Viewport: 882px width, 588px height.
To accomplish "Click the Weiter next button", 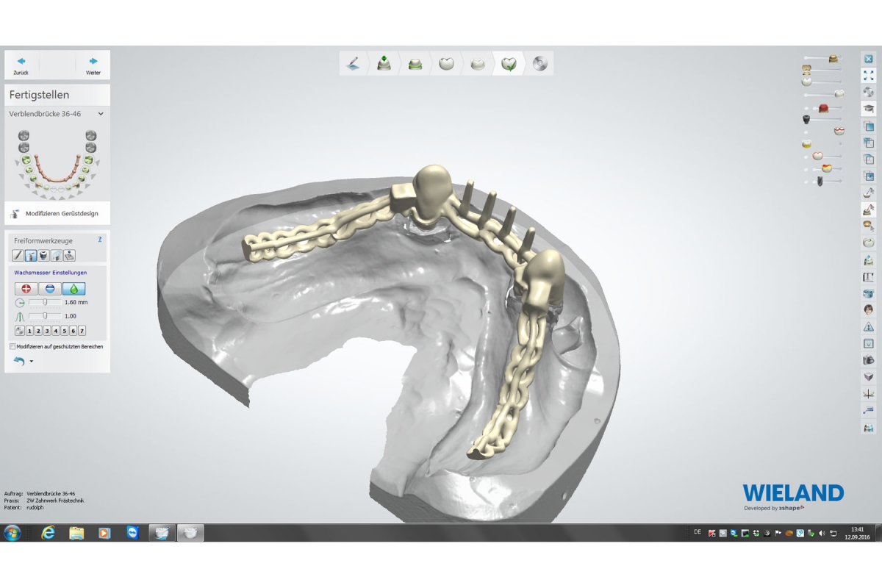I will pos(93,65).
